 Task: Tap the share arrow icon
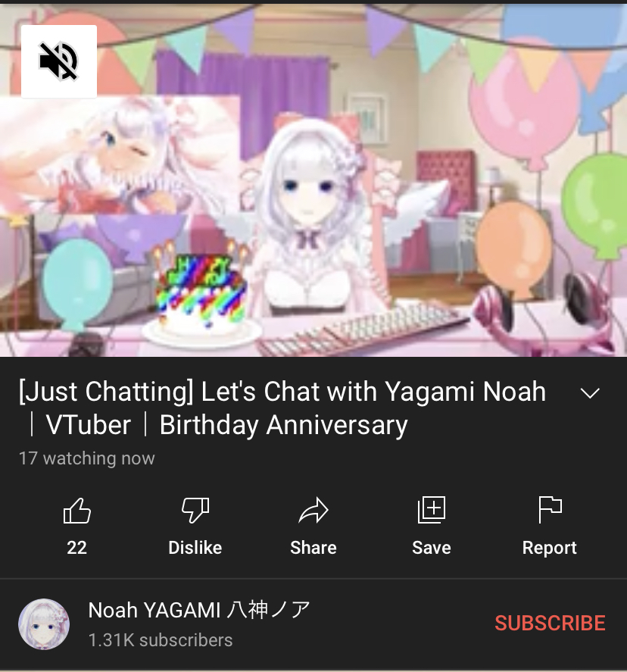coord(313,511)
